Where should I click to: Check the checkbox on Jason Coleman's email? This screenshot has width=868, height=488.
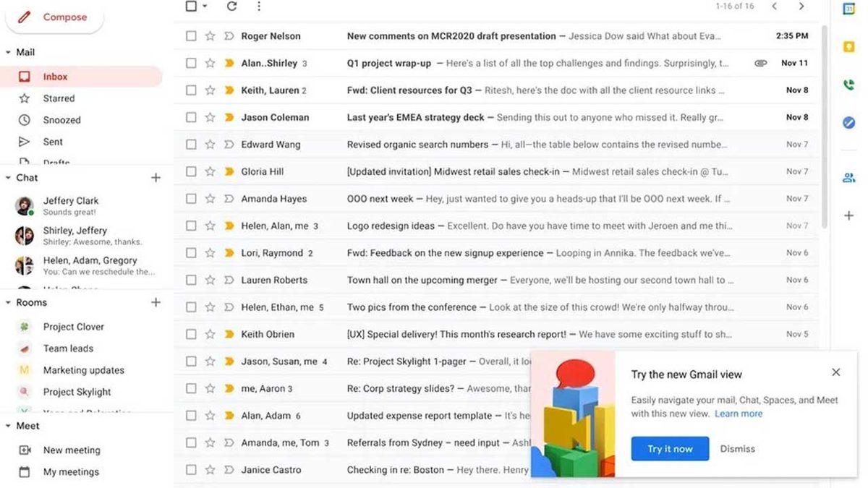pyautogui.click(x=190, y=117)
